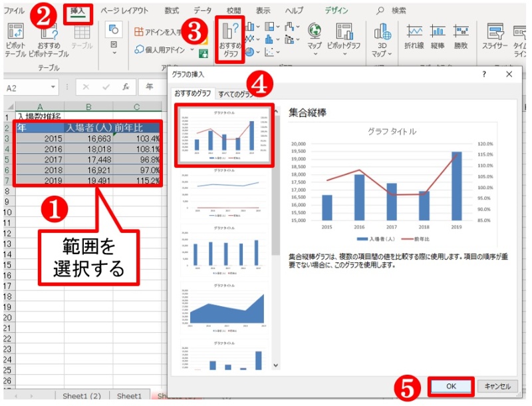Open the おすすめピボットテーブル tool

[48, 39]
